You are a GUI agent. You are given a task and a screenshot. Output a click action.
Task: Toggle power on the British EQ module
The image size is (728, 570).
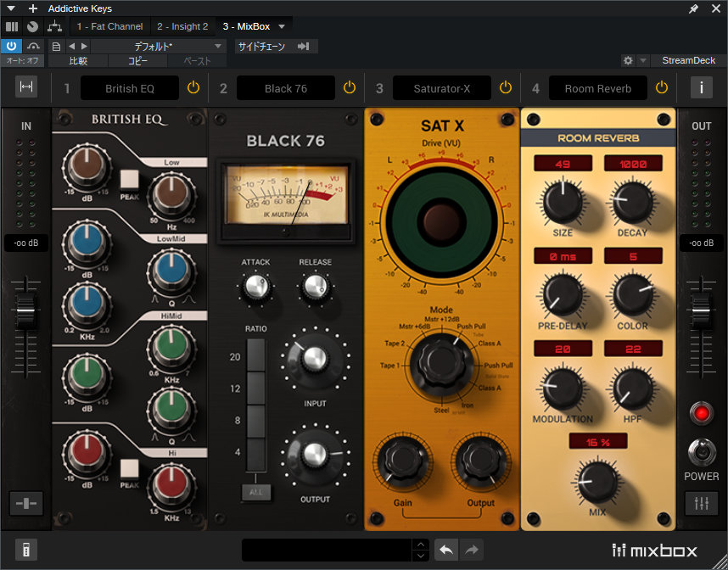click(x=193, y=87)
